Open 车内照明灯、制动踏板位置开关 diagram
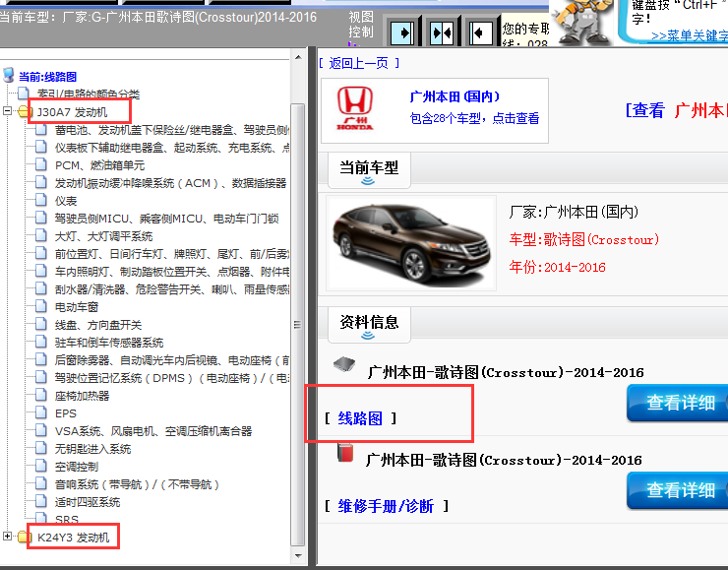Screen dimensions: 728x570 pyautogui.click(x=172, y=272)
